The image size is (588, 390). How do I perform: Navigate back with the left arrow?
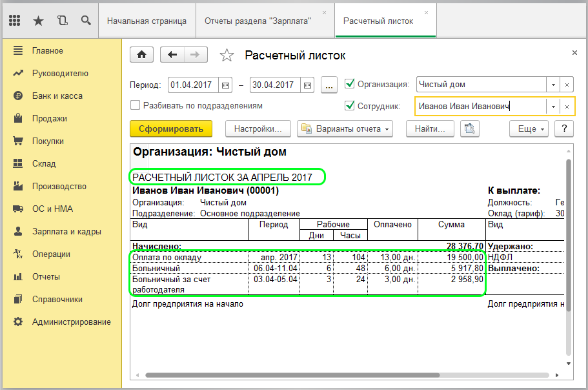[172, 56]
